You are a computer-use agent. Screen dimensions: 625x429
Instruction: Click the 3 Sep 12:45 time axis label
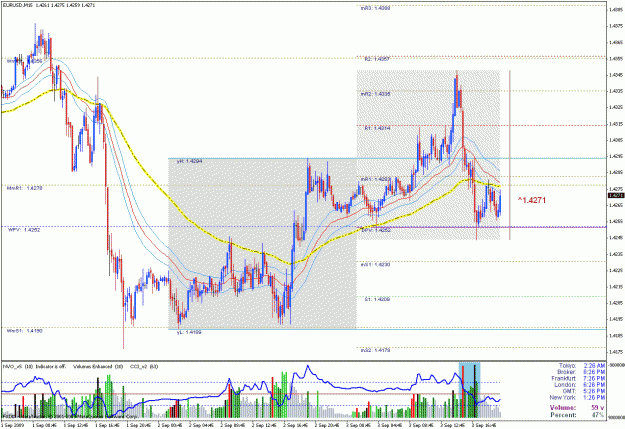[454, 425]
